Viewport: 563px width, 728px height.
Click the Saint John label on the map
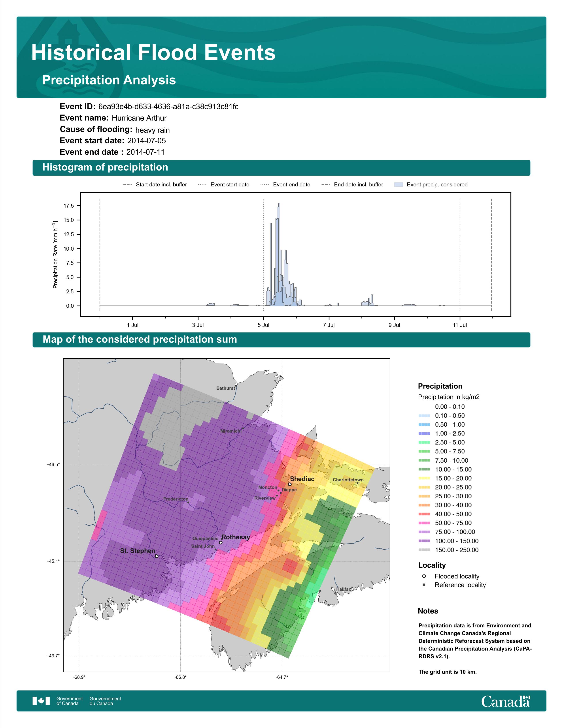(203, 546)
